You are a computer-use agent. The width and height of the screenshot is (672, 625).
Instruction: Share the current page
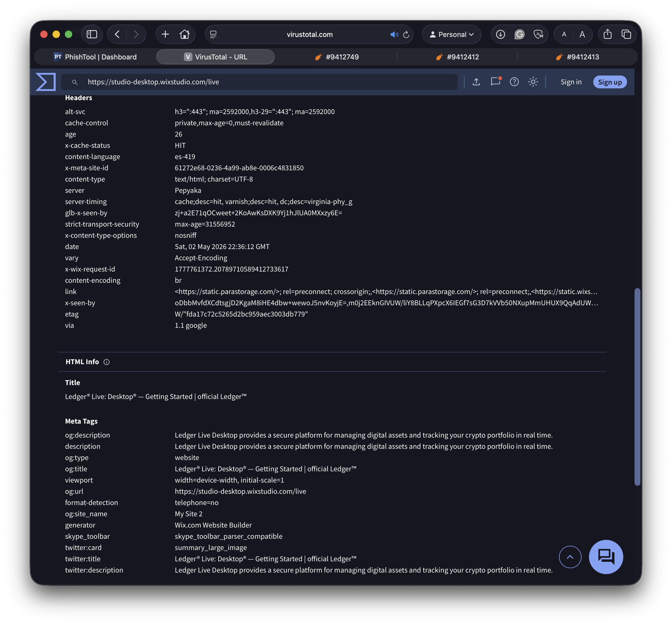click(607, 34)
